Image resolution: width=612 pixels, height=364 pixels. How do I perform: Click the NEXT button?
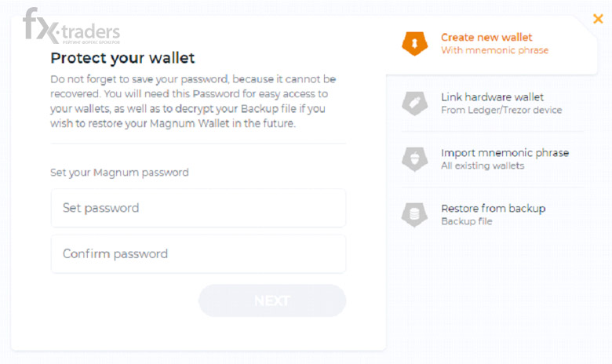click(x=272, y=300)
